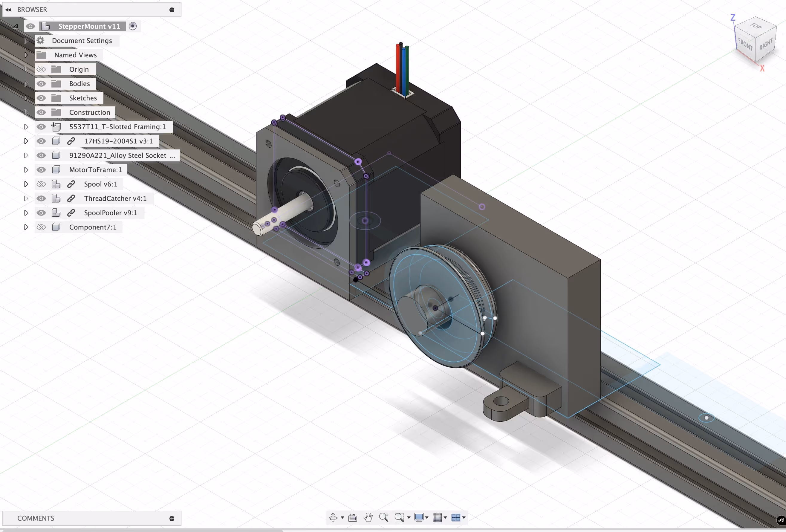The width and height of the screenshot is (786, 532).
Task: Activate the radio control beside StepperMount v11
Action: [x=133, y=26]
